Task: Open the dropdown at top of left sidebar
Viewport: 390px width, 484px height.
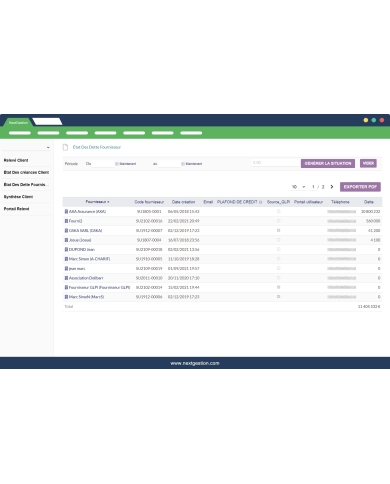Action: pyautogui.click(x=27, y=147)
